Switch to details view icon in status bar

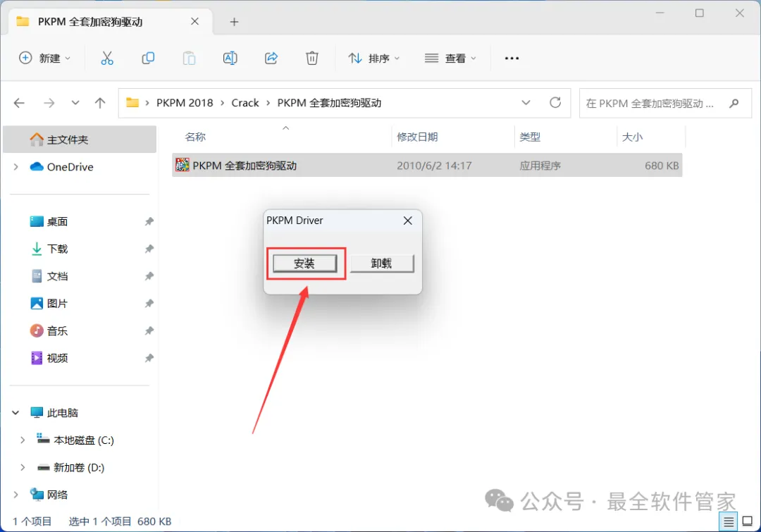pyautogui.click(x=728, y=522)
